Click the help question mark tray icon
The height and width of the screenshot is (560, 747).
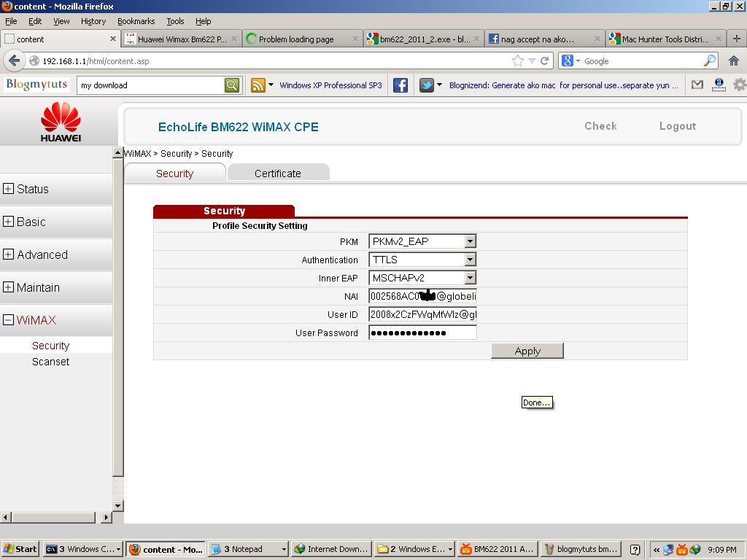point(635,550)
